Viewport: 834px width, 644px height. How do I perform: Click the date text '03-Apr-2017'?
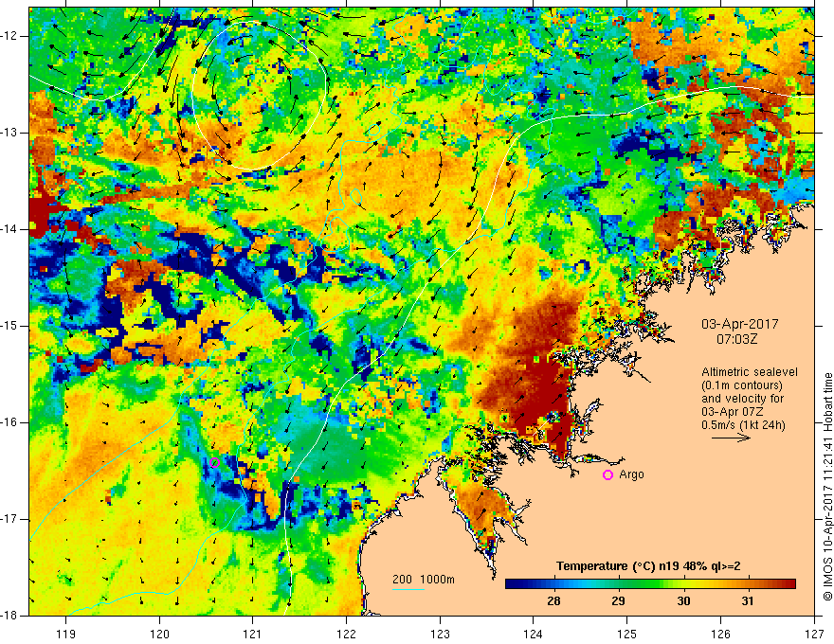pyautogui.click(x=740, y=324)
